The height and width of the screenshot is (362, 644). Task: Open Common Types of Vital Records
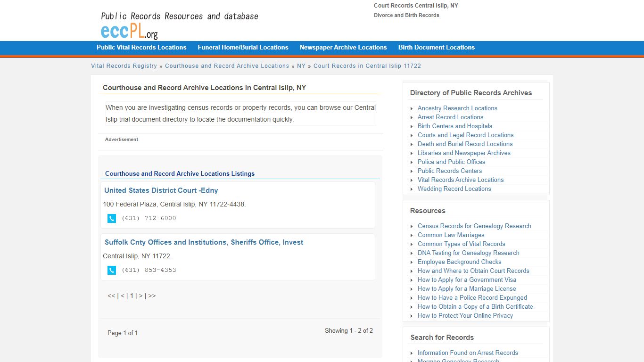pyautogui.click(x=462, y=244)
